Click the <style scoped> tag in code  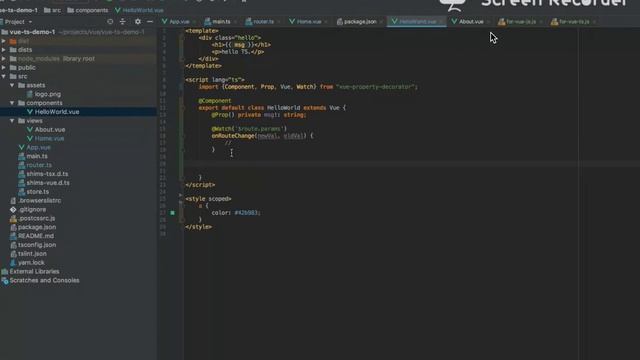pos(208,199)
